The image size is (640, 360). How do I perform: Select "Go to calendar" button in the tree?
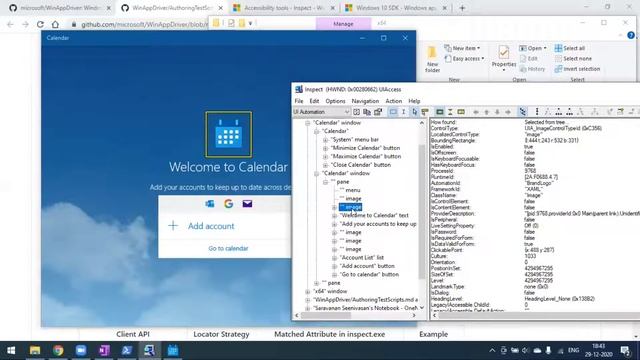coord(369,275)
